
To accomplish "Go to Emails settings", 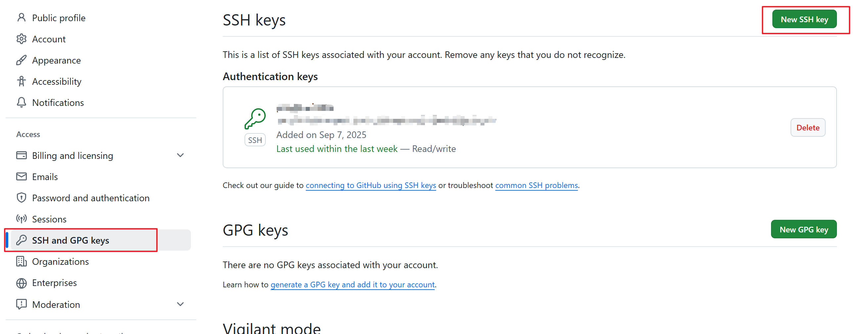I will pyautogui.click(x=45, y=177).
